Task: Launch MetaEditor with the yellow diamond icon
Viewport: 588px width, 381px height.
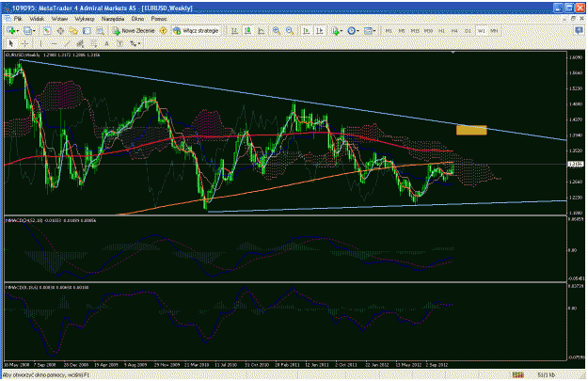Action: [163, 31]
